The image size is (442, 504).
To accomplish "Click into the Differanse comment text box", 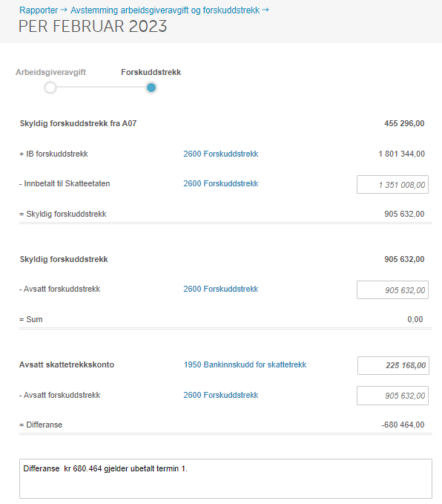I will pos(225,479).
